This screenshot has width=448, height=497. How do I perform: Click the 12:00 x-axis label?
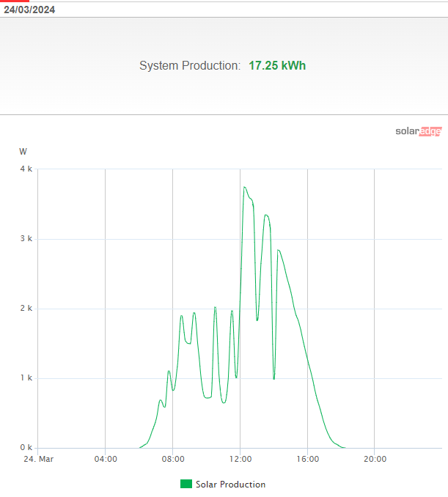click(240, 459)
